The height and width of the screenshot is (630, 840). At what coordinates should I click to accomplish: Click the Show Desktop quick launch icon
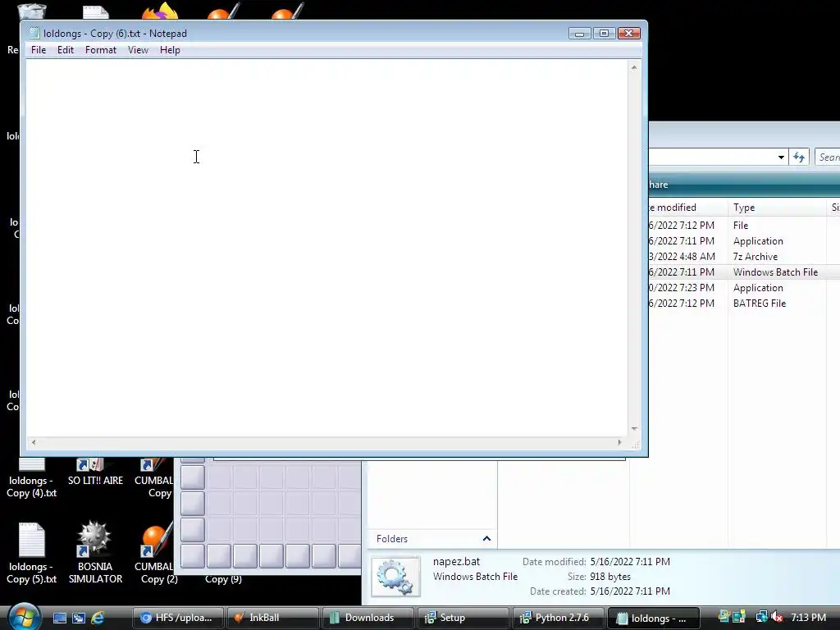pos(59,618)
